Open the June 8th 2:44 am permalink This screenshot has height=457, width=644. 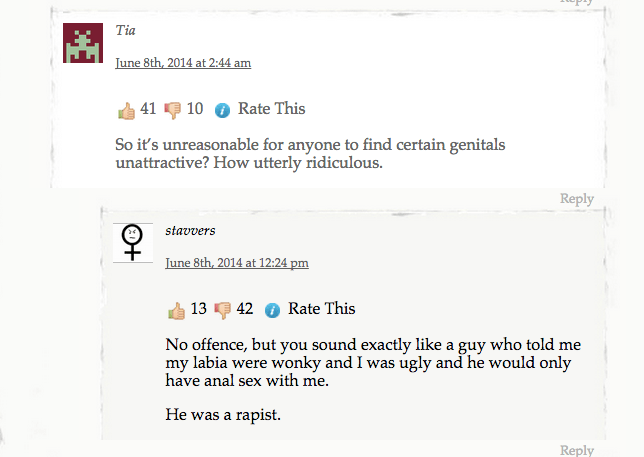[x=183, y=63]
